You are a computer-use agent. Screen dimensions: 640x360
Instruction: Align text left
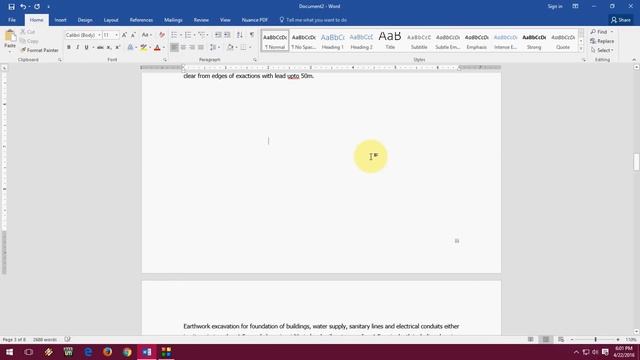tap(174, 48)
